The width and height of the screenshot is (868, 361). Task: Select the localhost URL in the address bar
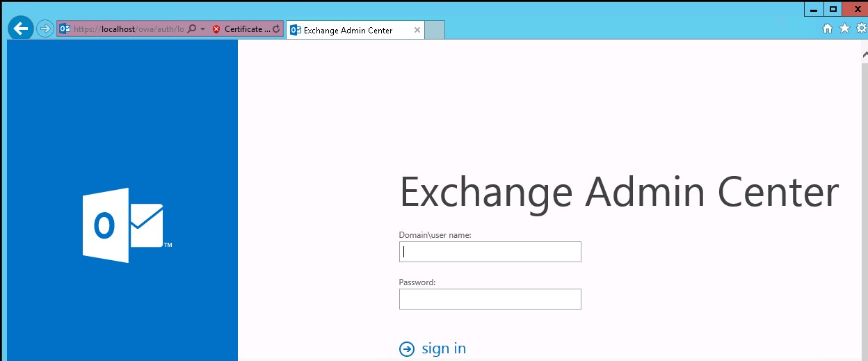pyautogui.click(x=128, y=29)
